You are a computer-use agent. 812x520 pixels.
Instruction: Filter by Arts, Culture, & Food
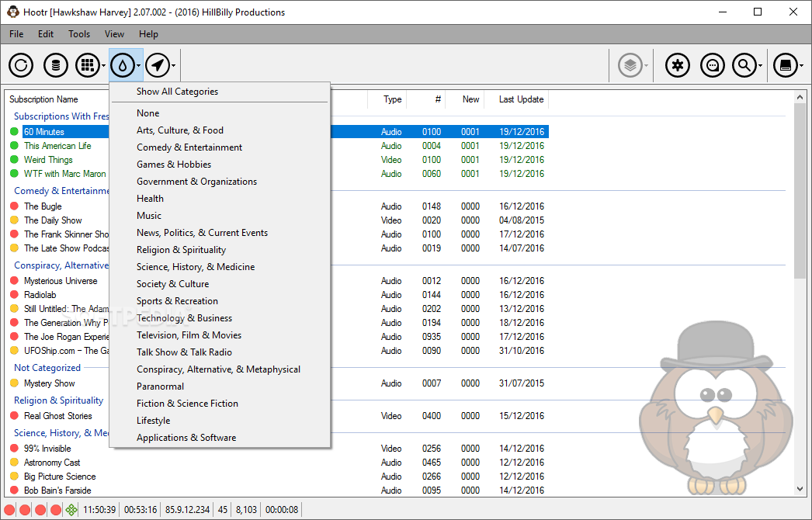click(220, 130)
